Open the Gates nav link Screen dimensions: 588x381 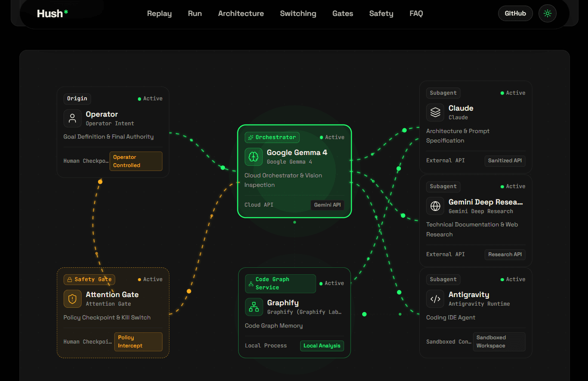[x=343, y=13]
